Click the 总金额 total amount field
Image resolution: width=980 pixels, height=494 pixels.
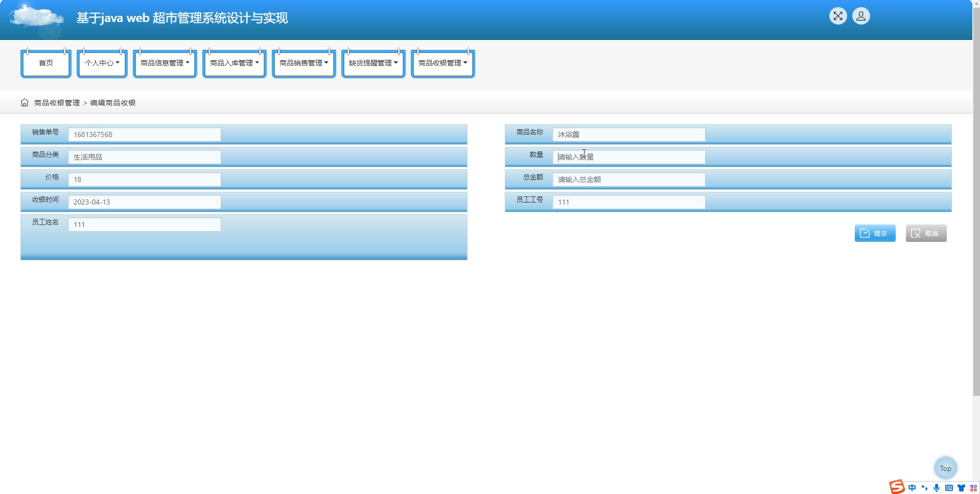[x=629, y=179]
